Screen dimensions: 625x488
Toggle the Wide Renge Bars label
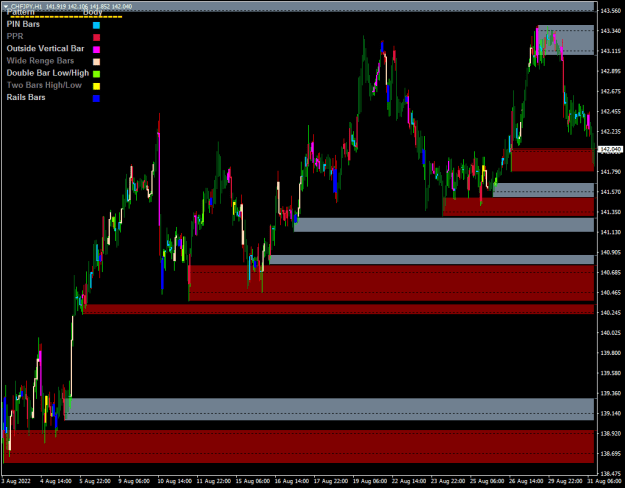point(40,61)
